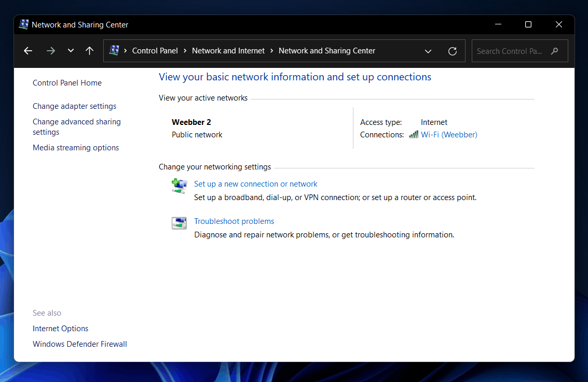Click the Up one level arrow
The image size is (588, 382).
(x=89, y=51)
